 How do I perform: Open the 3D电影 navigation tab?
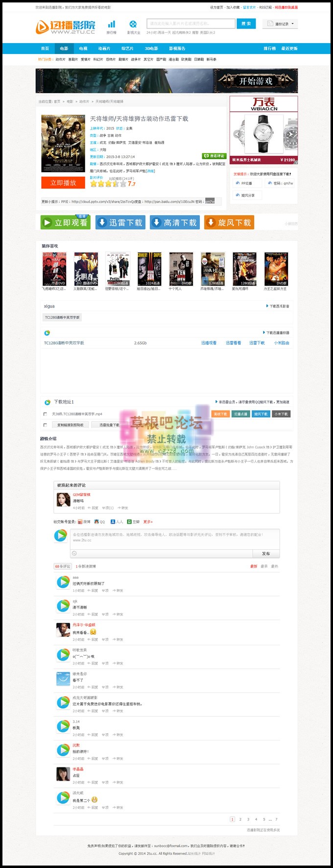151,49
